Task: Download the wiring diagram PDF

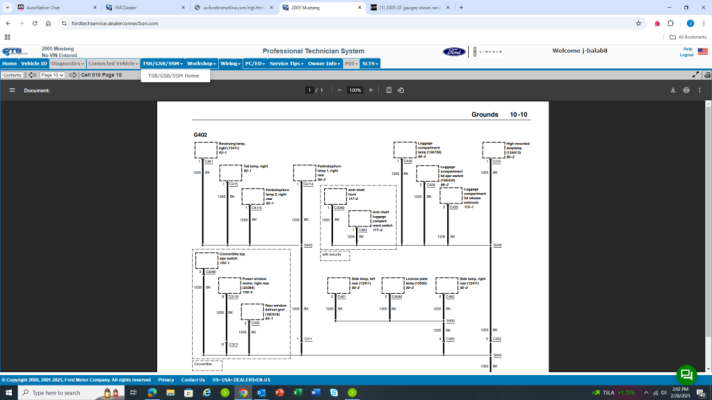Action: coord(673,90)
